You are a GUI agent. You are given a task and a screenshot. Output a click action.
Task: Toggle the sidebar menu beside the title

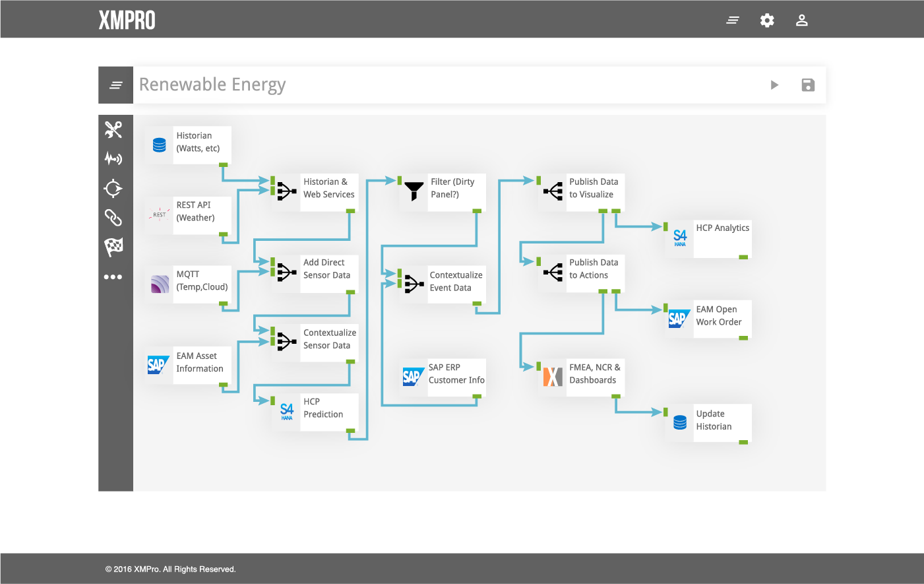point(116,85)
